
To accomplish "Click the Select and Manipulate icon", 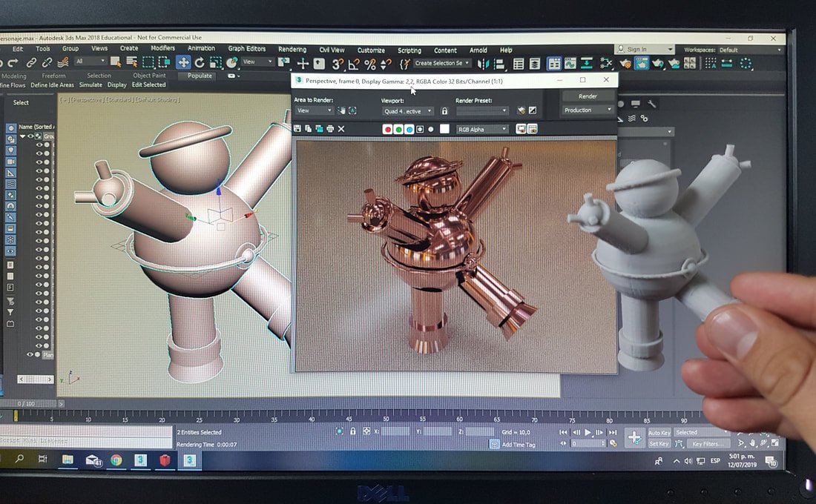I will pos(303,64).
